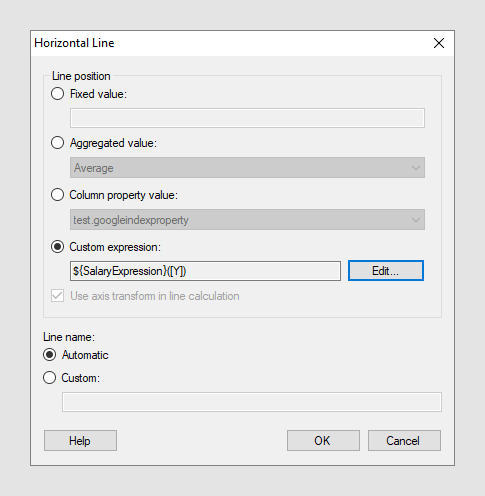Confirm settings with the OK button
The width and height of the screenshot is (485, 496).
click(x=323, y=441)
